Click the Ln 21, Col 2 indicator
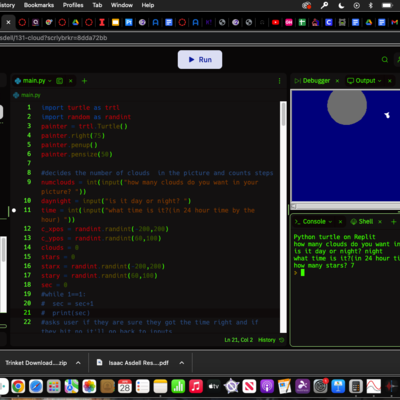This screenshot has height=400, width=400. pyautogui.click(x=239, y=340)
